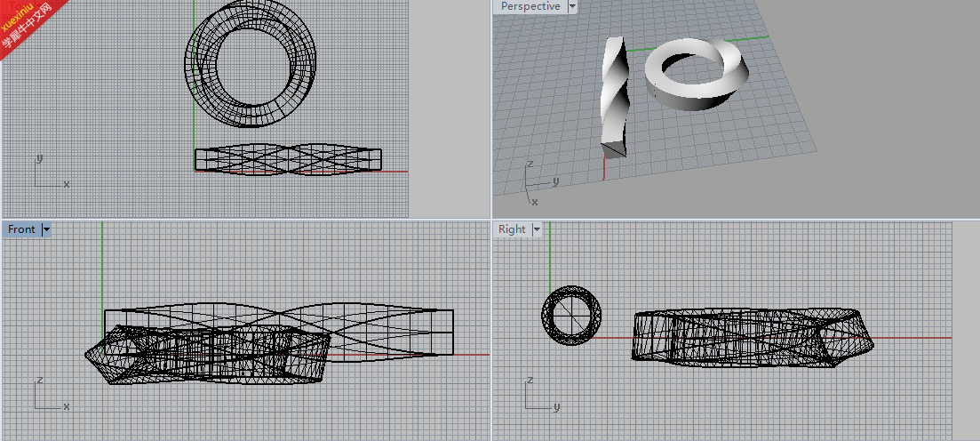Activate the Front viewport title
This screenshot has height=441, width=980.
[21, 229]
